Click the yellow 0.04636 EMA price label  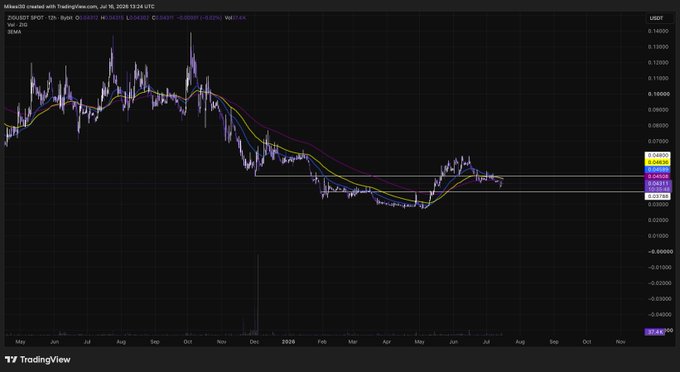(x=657, y=162)
